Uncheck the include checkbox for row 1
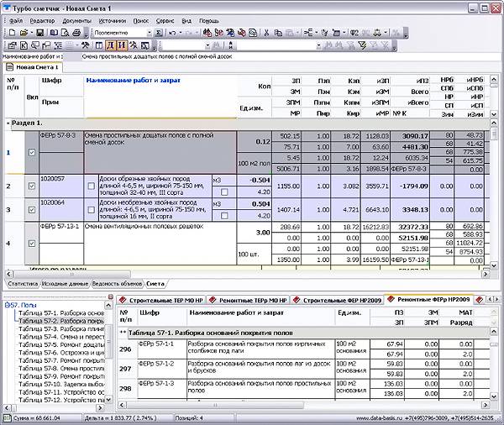This screenshot has width=504, height=425. click(32, 153)
